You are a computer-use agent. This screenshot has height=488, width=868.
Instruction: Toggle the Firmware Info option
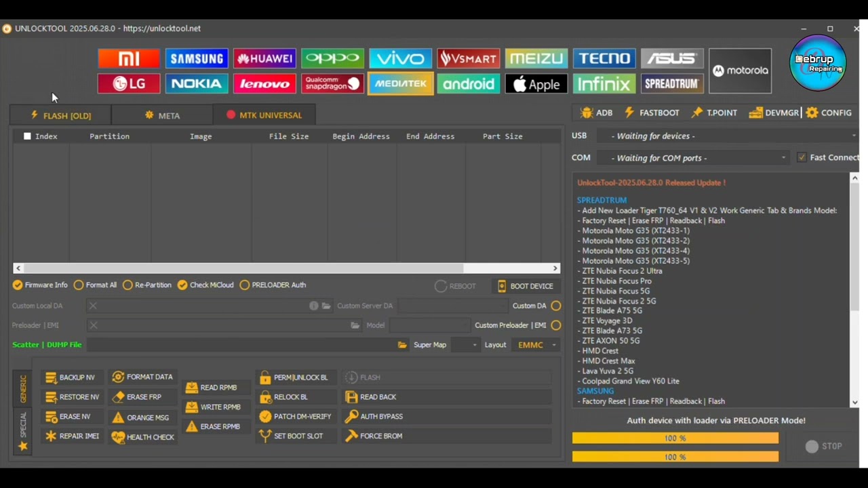coord(41,285)
